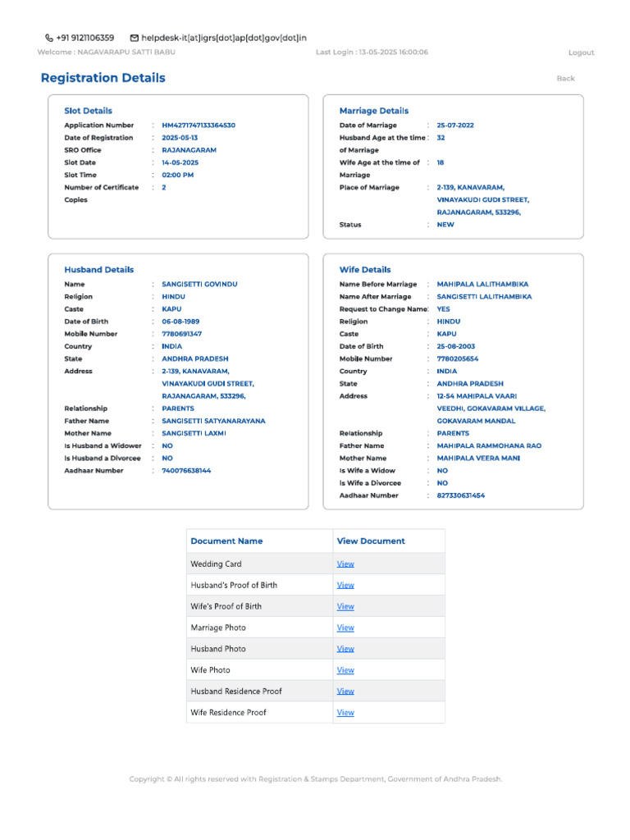This screenshot has height=840, width=630.
Task: Click the View Document column header
Action: [x=371, y=541]
